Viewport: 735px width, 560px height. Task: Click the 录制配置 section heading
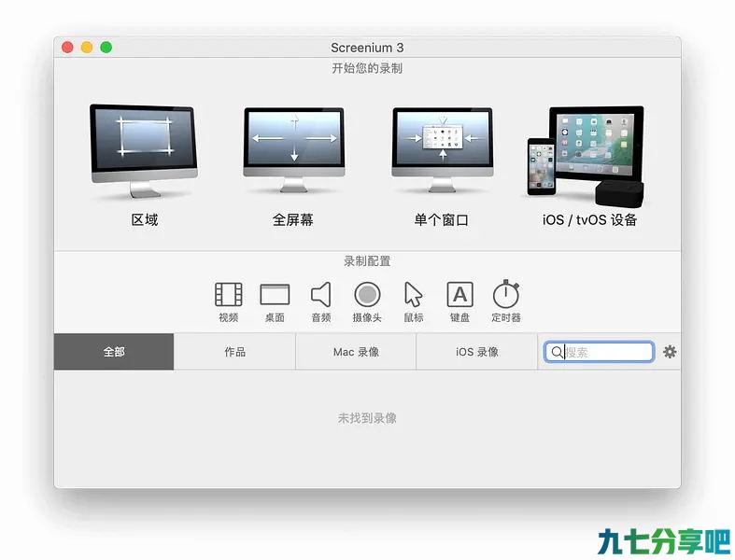[x=367, y=261]
